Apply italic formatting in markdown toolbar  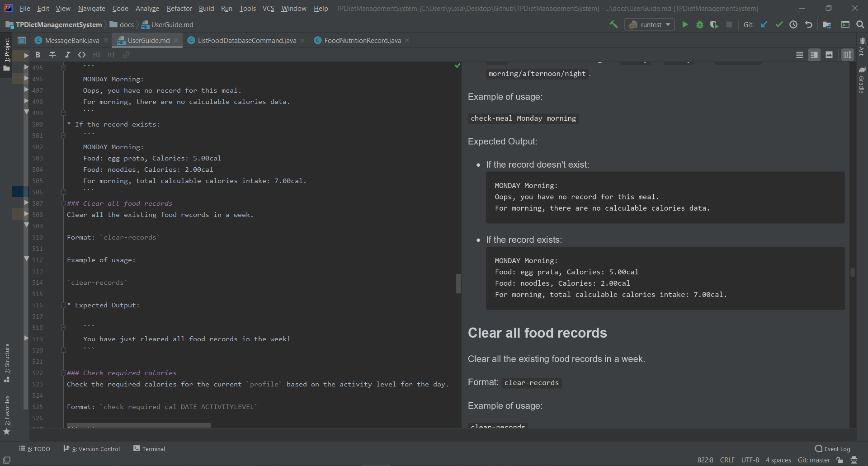(67, 55)
